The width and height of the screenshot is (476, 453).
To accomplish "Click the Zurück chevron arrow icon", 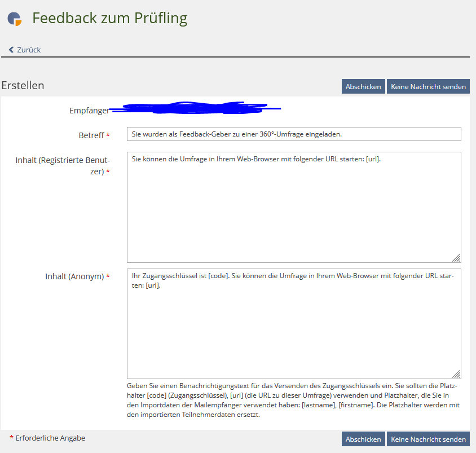I will [11, 50].
